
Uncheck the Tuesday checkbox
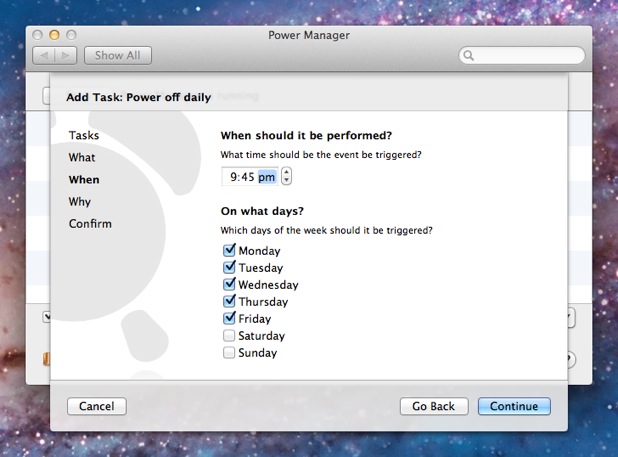(229, 267)
